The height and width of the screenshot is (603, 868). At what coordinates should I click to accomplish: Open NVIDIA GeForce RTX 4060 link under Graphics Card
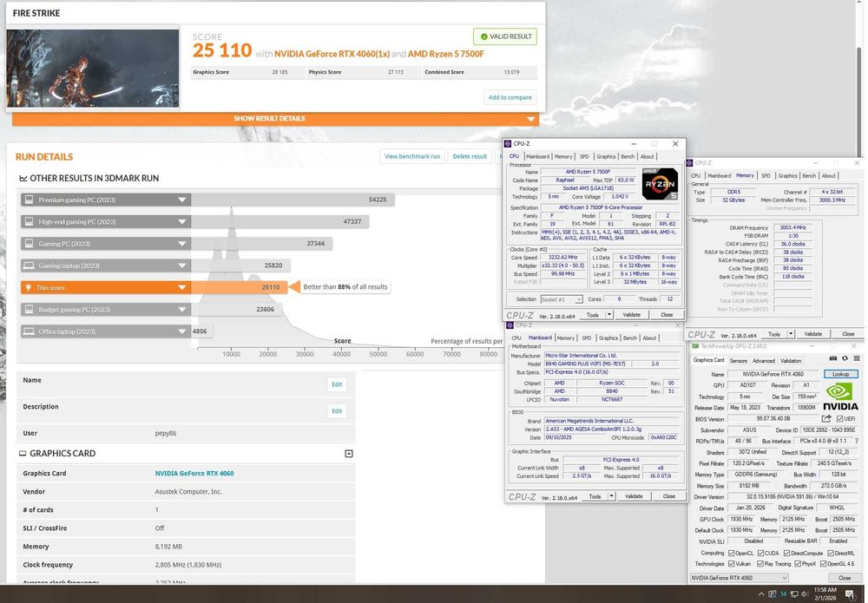tap(194, 474)
